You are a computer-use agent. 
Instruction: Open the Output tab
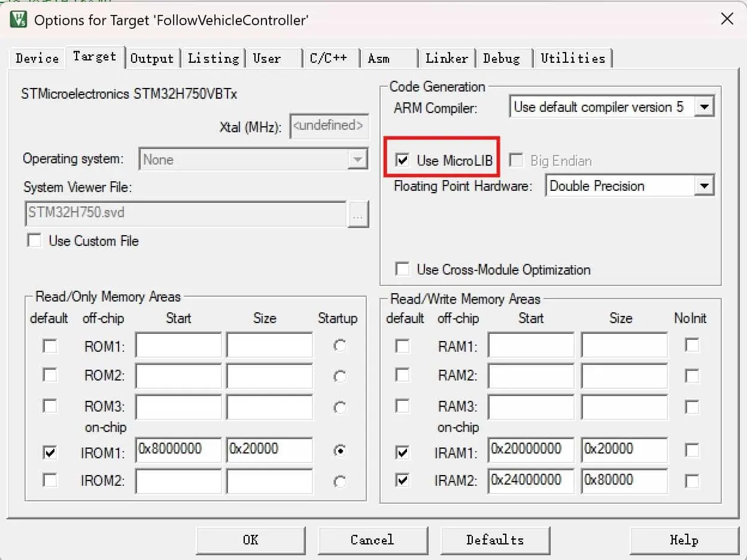(152, 58)
